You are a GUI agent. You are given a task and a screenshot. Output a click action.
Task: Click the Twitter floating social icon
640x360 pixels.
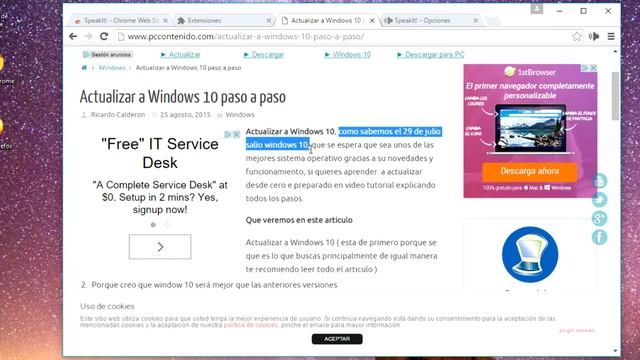point(600,200)
